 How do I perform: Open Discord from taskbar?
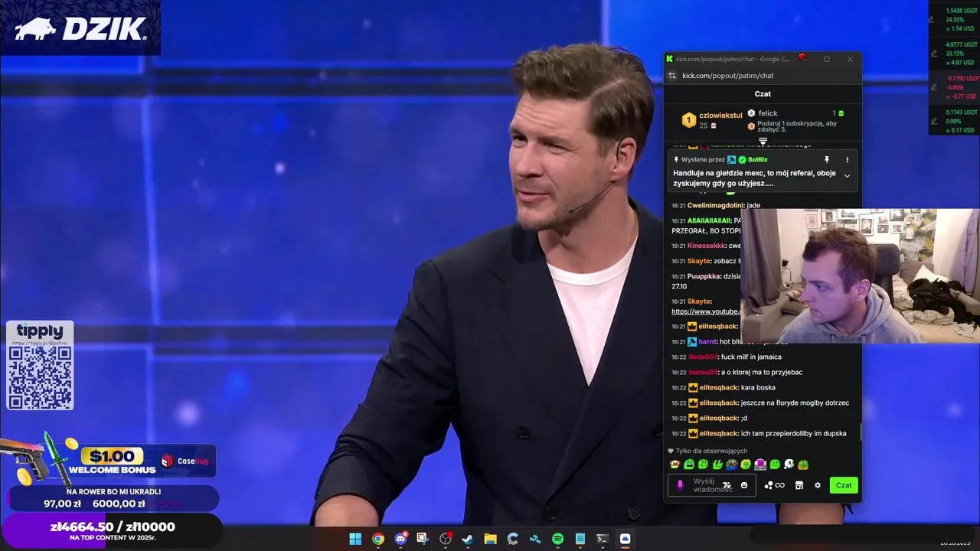(400, 539)
